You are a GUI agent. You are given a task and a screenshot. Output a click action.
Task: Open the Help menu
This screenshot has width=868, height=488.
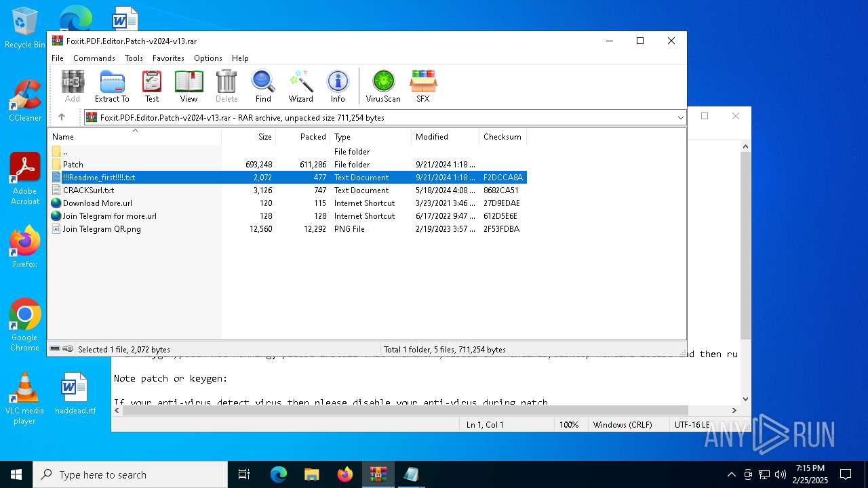coord(240,58)
